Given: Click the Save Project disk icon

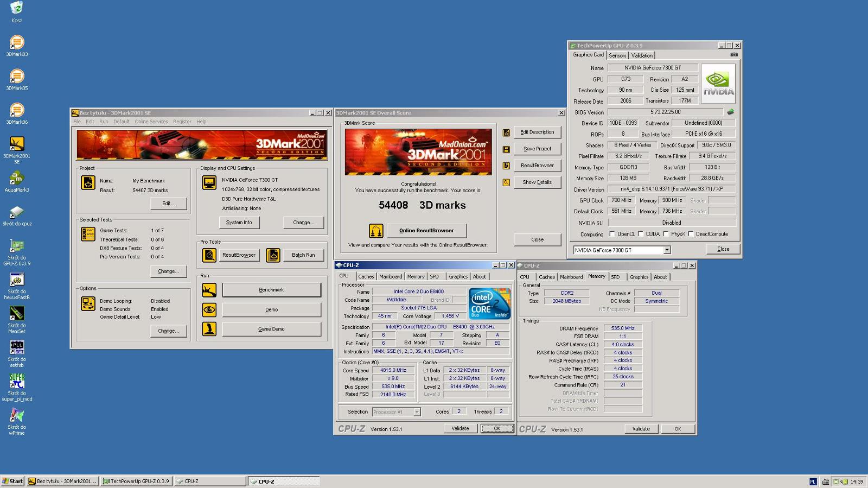Looking at the screenshot, I should (506, 149).
